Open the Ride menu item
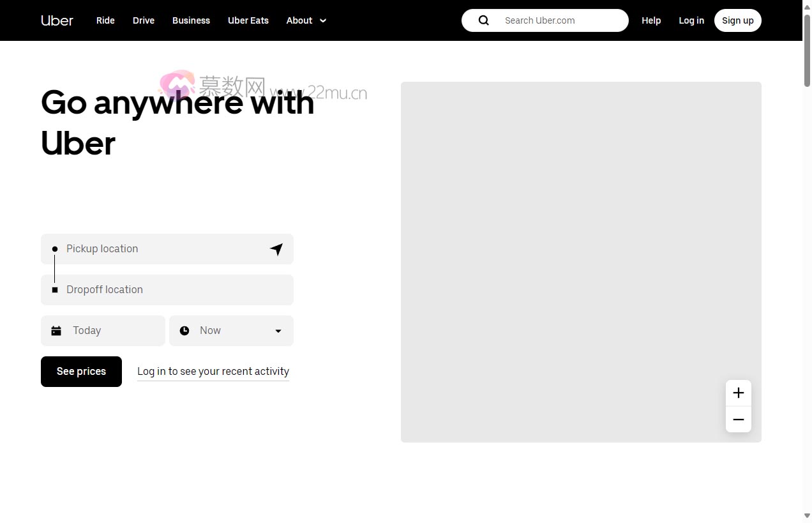The width and height of the screenshot is (812, 523). coord(105,20)
